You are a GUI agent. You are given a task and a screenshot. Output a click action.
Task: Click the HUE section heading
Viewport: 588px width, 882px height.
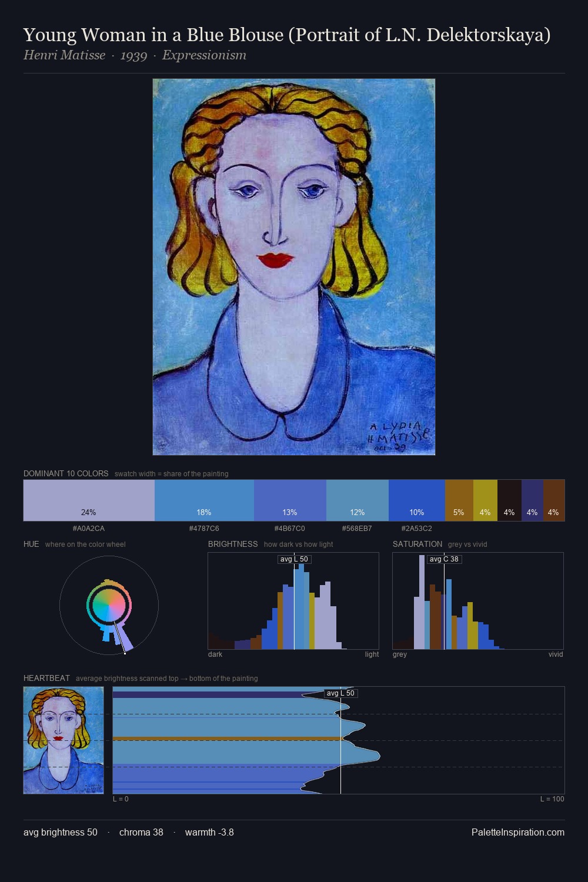click(31, 544)
